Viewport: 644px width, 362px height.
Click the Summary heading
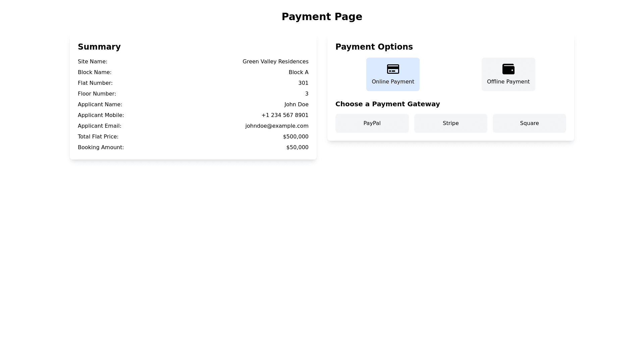pos(99,47)
